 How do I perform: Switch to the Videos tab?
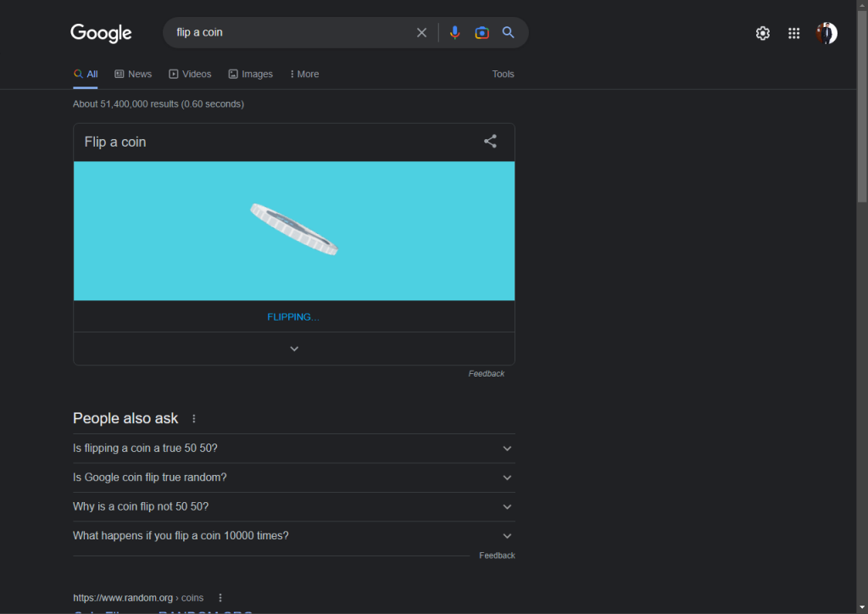190,74
